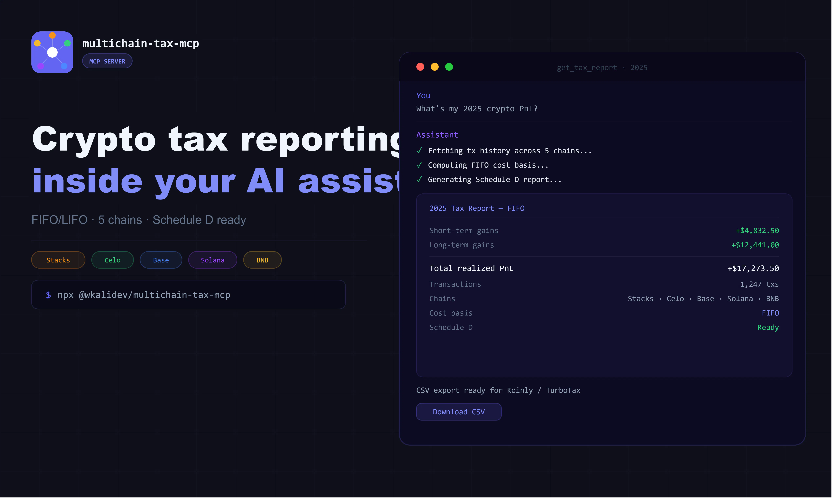Click the '1,247 txs' transactions value
The height and width of the screenshot is (504, 838).
(x=759, y=284)
